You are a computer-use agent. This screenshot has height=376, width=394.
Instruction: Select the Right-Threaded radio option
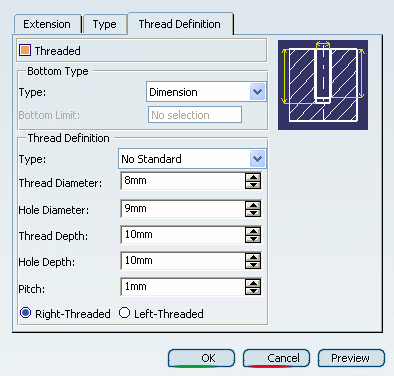point(26,313)
